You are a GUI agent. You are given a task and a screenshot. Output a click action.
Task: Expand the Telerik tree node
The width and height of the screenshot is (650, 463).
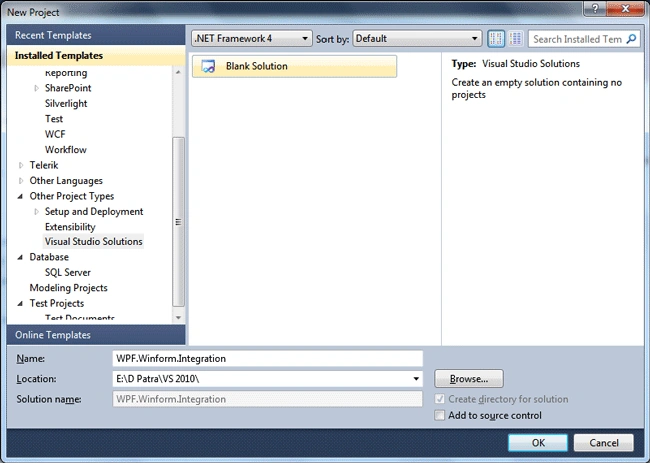[21, 165]
